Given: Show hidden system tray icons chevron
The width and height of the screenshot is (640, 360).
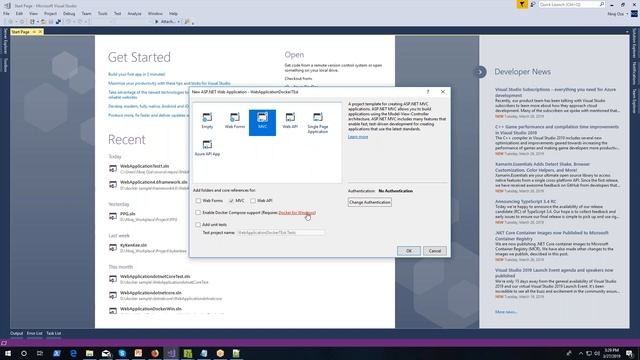Looking at the screenshot, I should coord(580,353).
